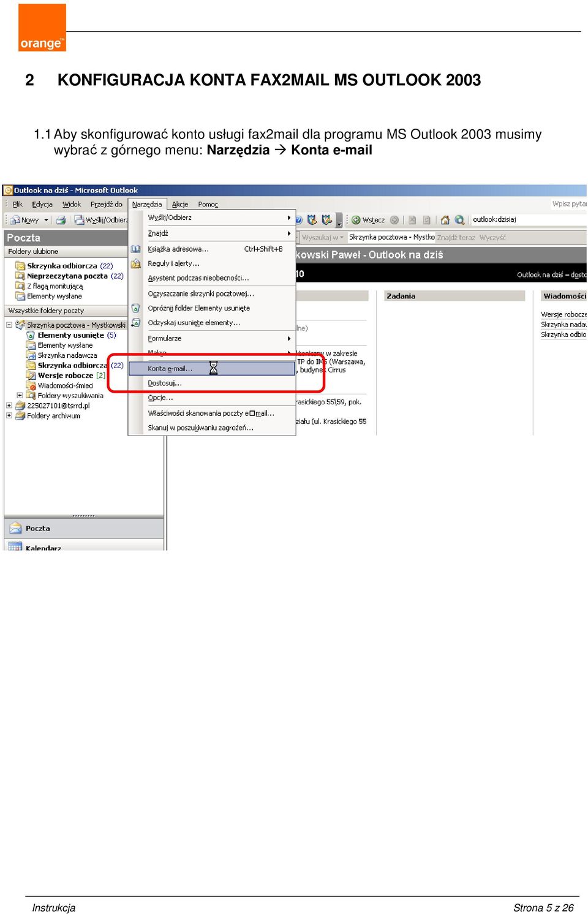Open Skrzynka nadawcza link under Wiadomości

point(563,325)
